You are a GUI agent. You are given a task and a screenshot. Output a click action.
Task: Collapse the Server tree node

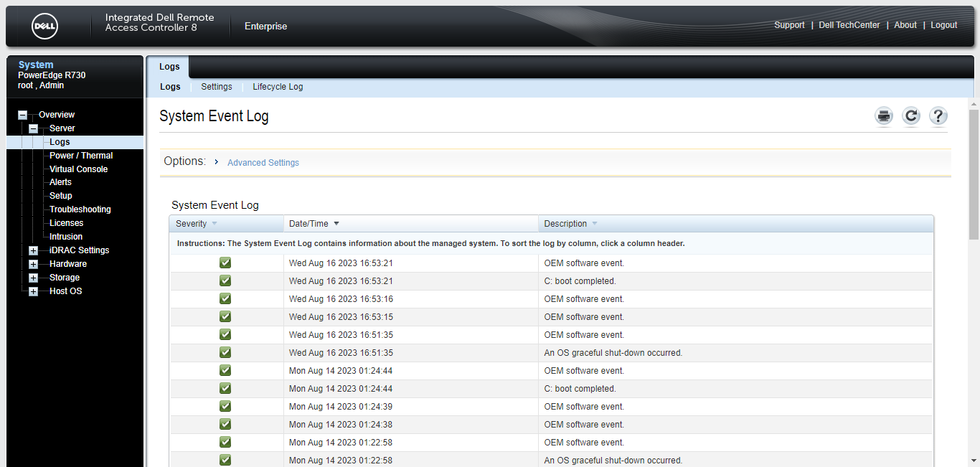tap(33, 128)
